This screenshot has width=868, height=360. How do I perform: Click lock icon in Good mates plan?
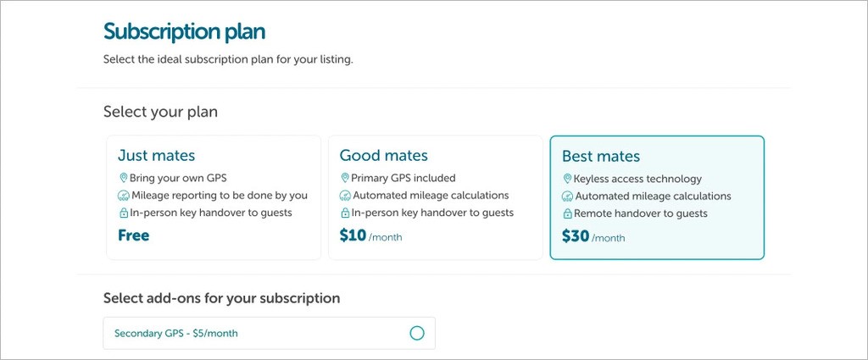[x=345, y=213]
